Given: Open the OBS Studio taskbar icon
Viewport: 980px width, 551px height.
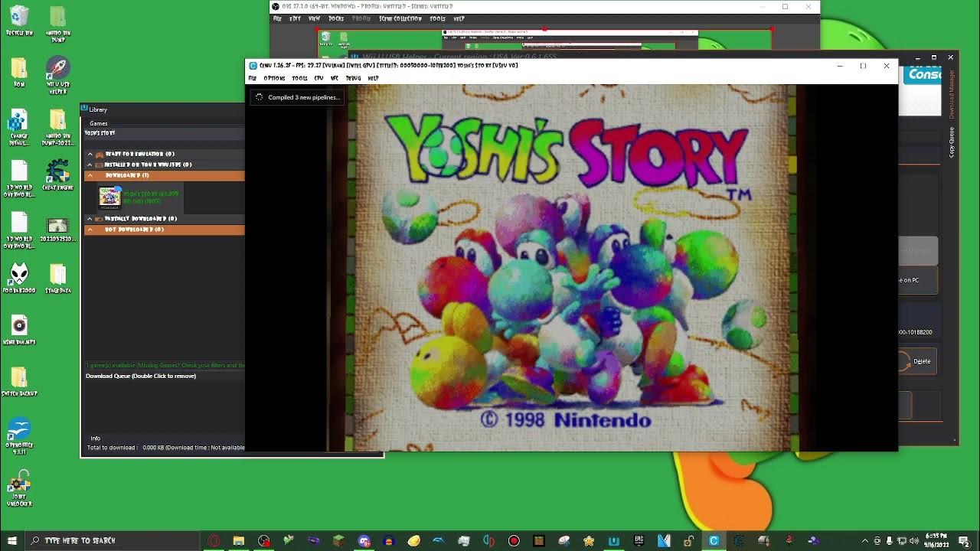Looking at the screenshot, I should pos(264,540).
